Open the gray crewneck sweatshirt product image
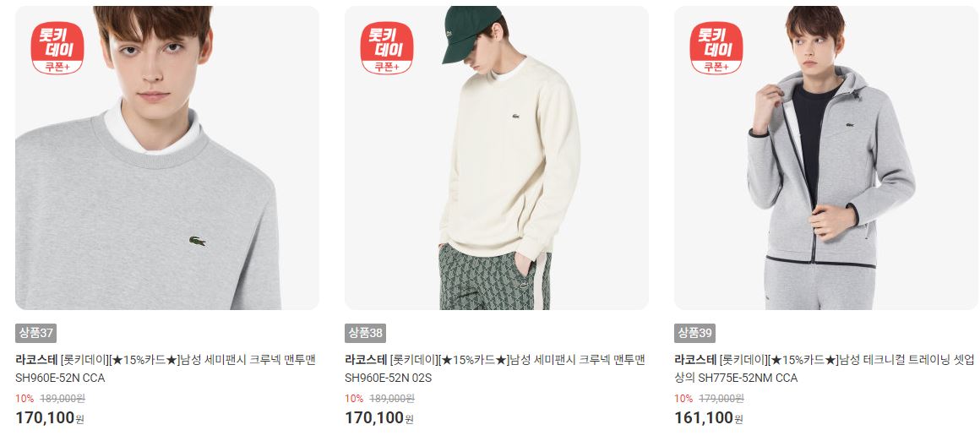This screenshot has width=980, height=441. click(167, 158)
